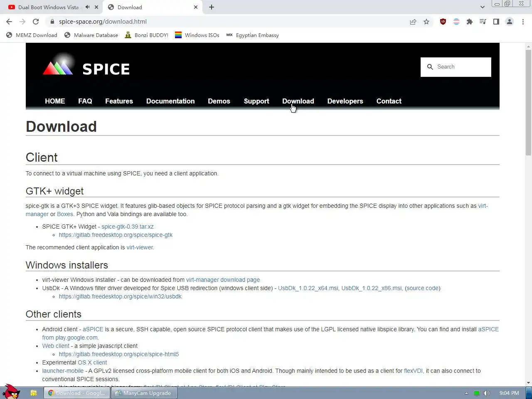The height and width of the screenshot is (399, 532).
Task: Download UsbDk_1.0.22_x64.msi
Action: point(308,288)
